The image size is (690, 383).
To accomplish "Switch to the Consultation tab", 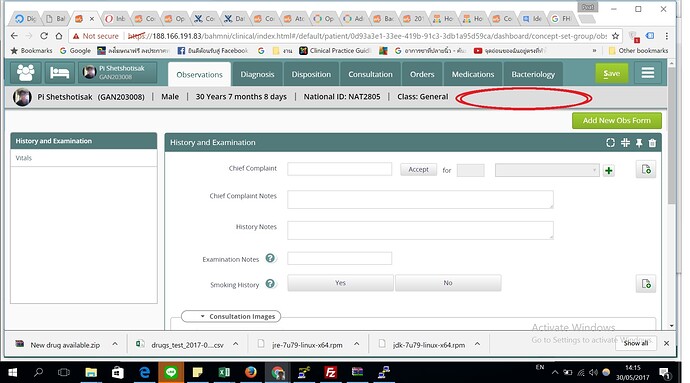I will coord(370,74).
